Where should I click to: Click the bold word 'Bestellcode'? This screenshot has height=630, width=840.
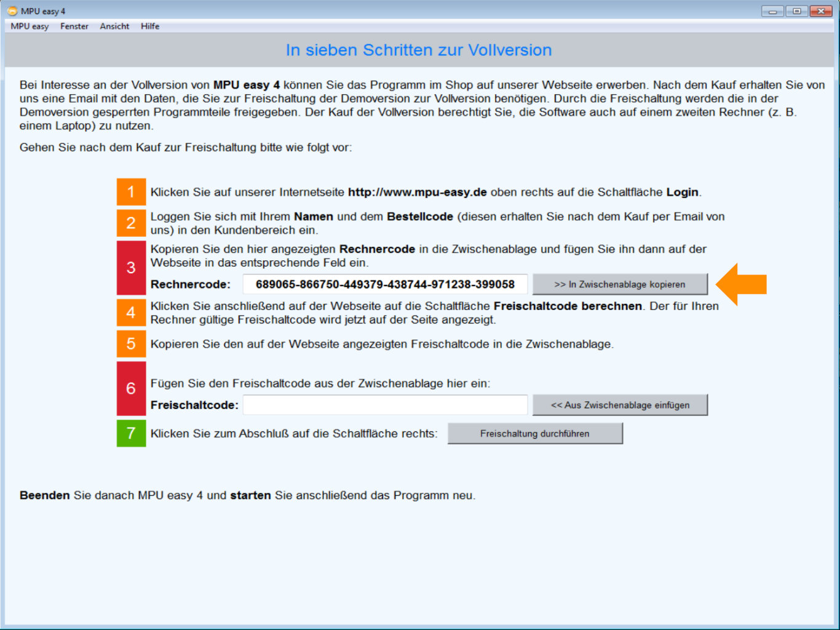(x=420, y=217)
